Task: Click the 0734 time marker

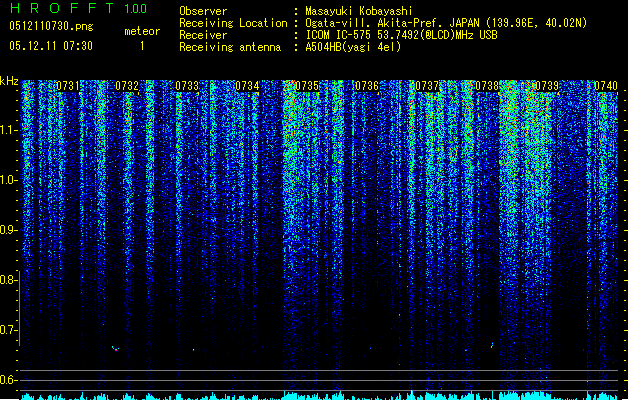Action: [247, 86]
